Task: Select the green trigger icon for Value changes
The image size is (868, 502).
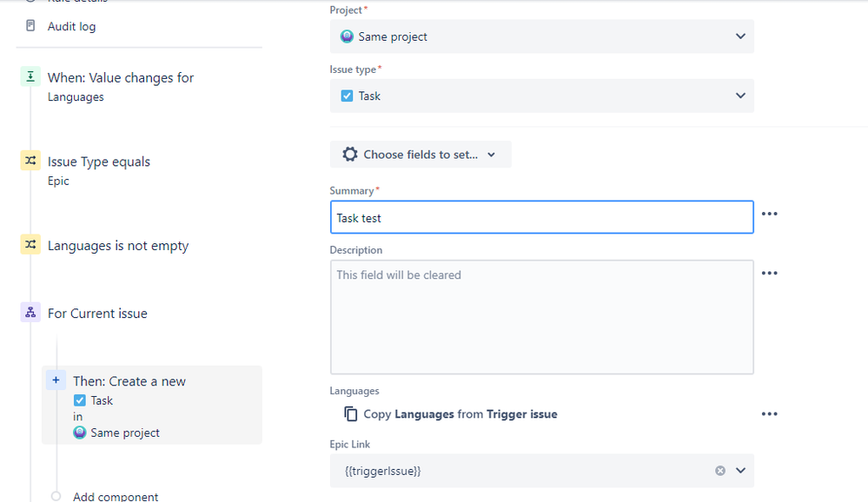Action: pos(30,77)
